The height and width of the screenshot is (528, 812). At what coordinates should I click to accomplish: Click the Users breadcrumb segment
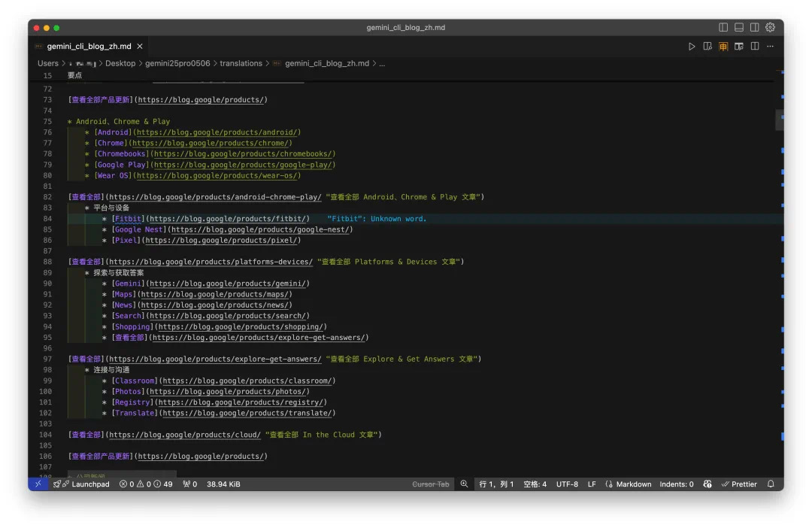[x=48, y=63]
